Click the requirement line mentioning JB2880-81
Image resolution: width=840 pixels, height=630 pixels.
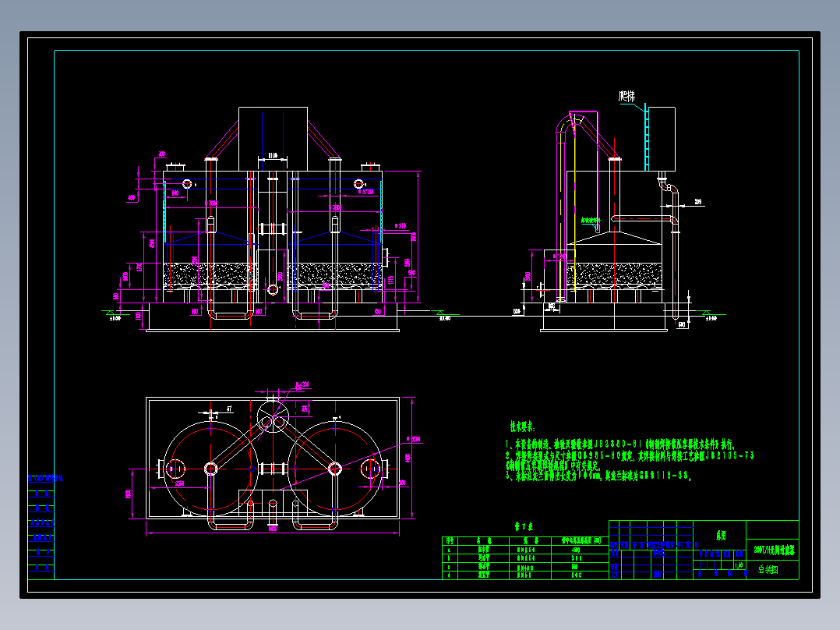(621, 444)
